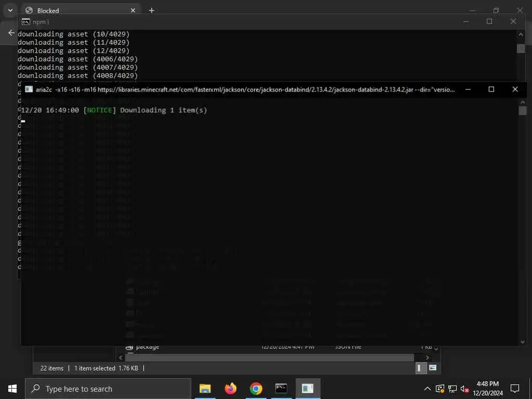The image size is (532, 399).
Task: Click "1 item selected 1.76 KB" status
Action: pyautogui.click(x=106, y=368)
